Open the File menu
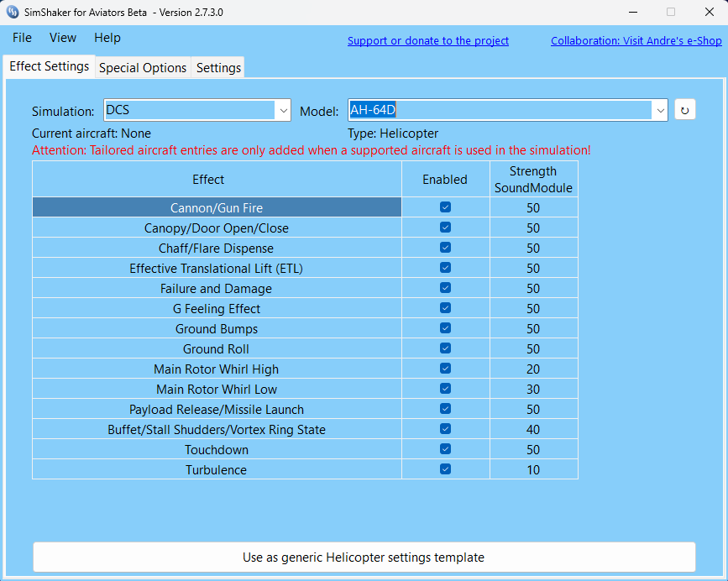This screenshot has width=728, height=581. (23, 38)
